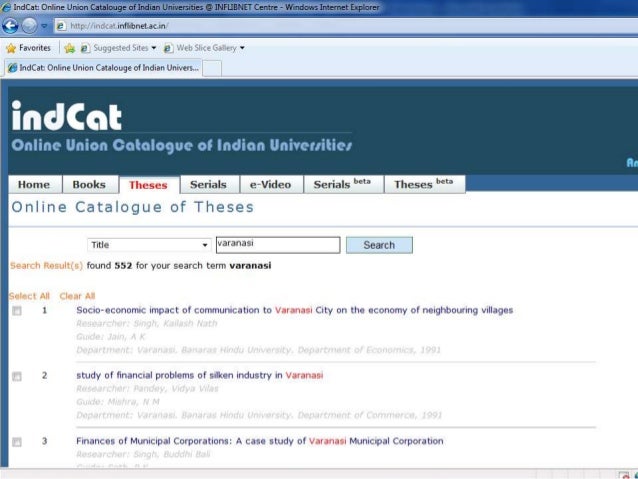
Task: Click the Clear All link
Action: (x=77, y=296)
